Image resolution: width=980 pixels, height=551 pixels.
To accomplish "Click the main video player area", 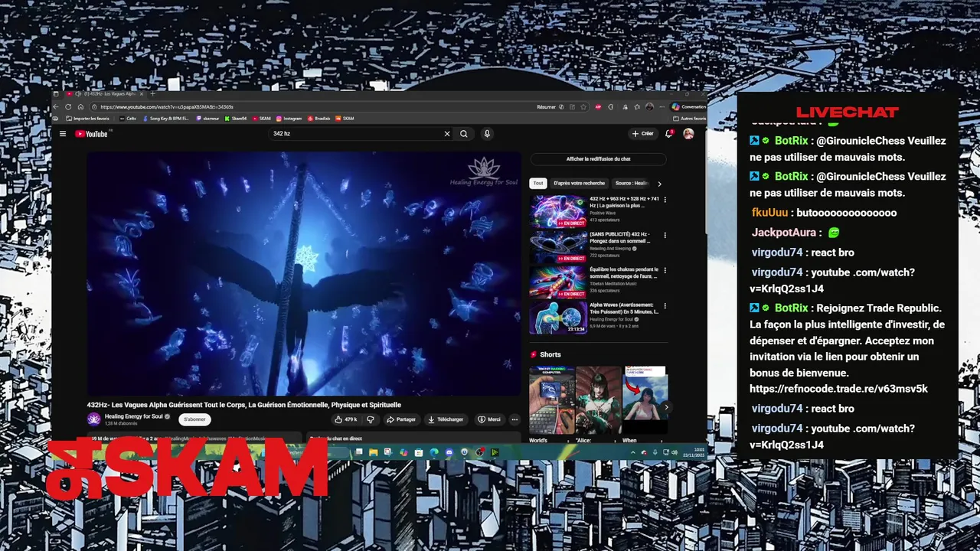I will (x=303, y=273).
